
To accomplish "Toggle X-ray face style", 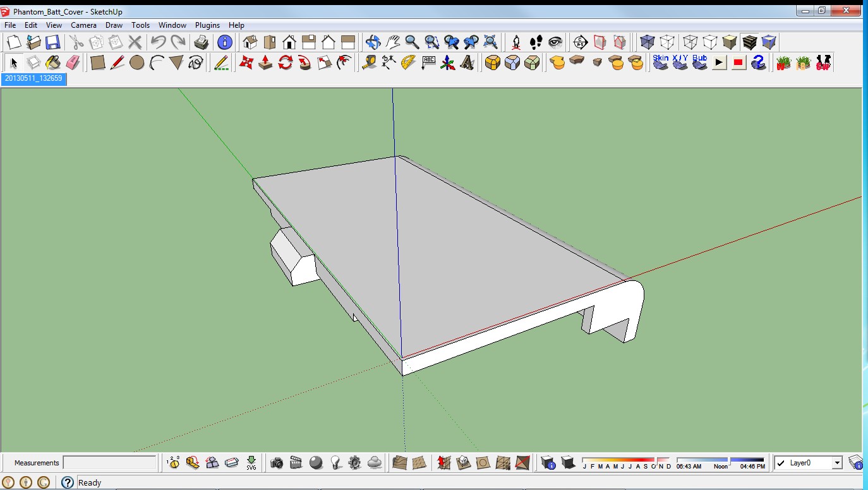I will [x=648, y=42].
